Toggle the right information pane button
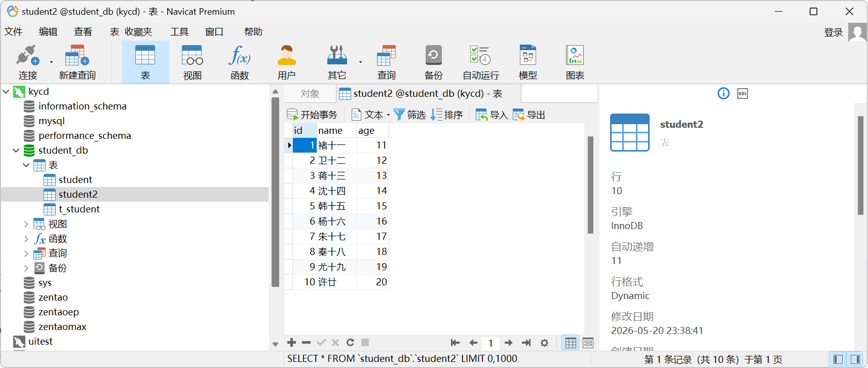 coord(855,359)
